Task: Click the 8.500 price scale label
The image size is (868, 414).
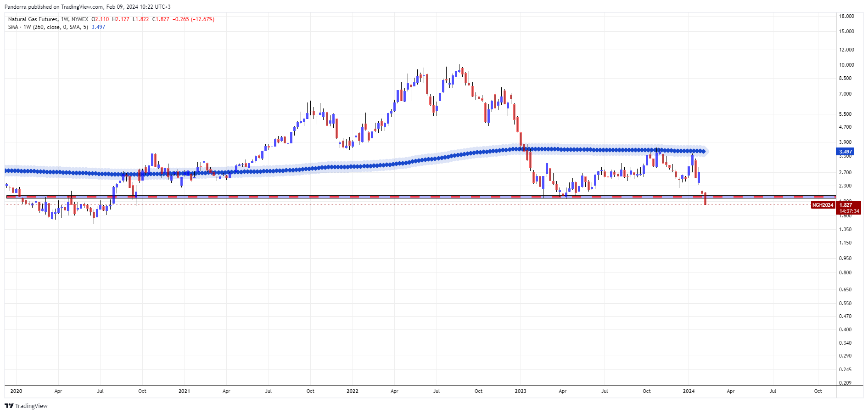Action: 845,78
